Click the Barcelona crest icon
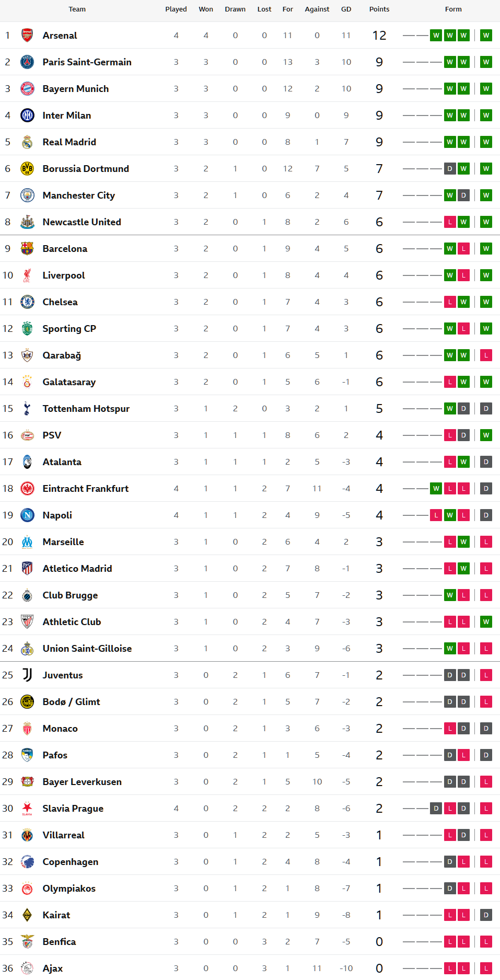 point(27,249)
